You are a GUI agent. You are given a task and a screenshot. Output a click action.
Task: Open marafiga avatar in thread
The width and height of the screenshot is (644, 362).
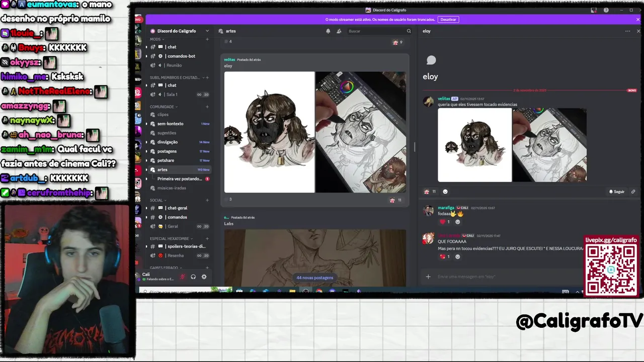tap(429, 211)
